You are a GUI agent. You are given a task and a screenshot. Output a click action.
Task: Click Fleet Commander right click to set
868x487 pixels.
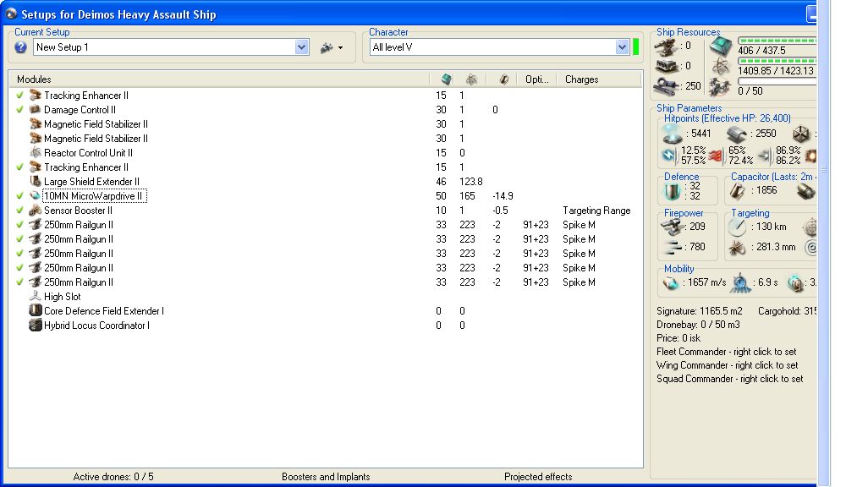[726, 352]
